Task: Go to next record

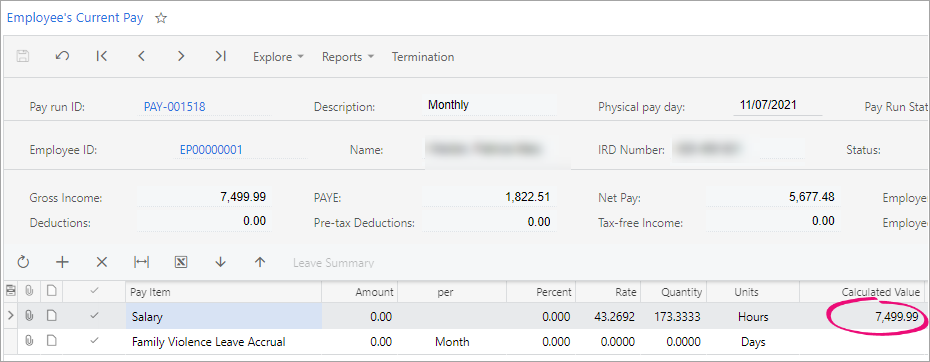Action: 181,56
